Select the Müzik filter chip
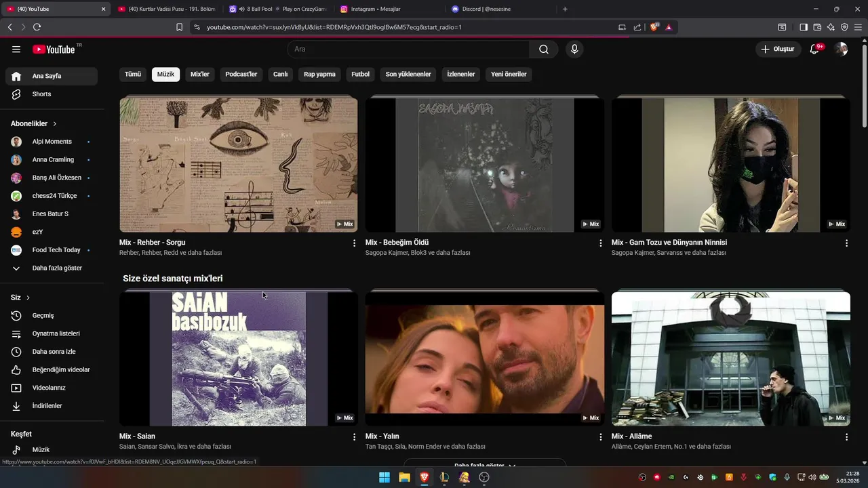 165,75
